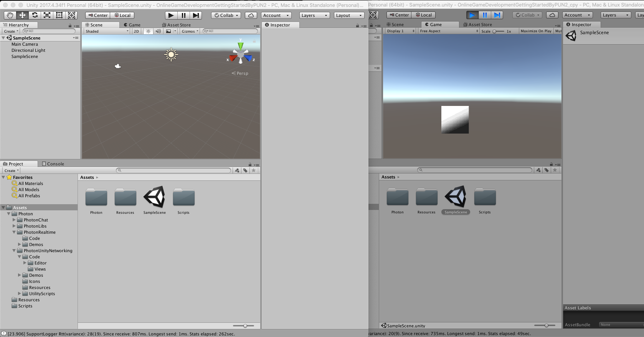Image resolution: width=644 pixels, height=337 pixels.
Task: Select the Rotate tool in left Unity toolbar
Action: 35,15
